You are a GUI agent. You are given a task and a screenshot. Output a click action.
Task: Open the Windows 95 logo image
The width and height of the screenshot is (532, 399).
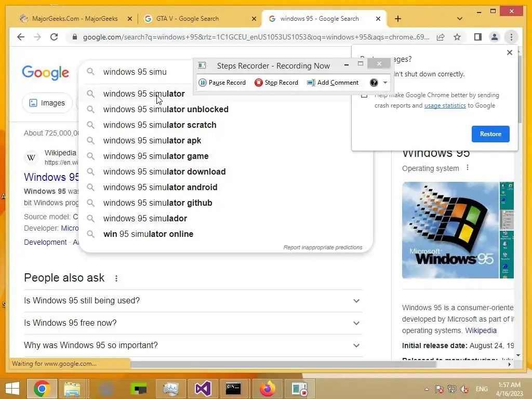coord(450,230)
